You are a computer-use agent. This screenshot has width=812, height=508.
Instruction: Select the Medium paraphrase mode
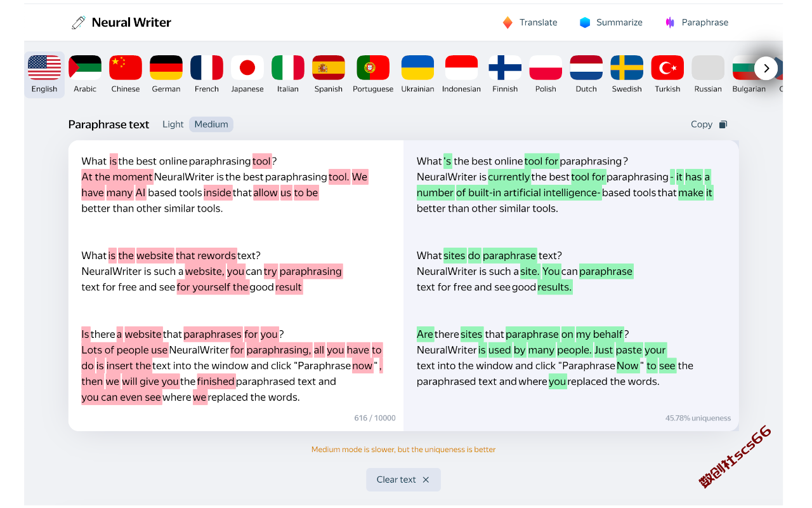[x=211, y=124]
